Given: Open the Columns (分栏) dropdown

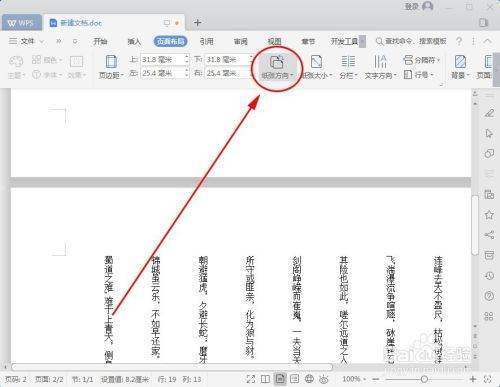Looking at the screenshot, I should [348, 68].
